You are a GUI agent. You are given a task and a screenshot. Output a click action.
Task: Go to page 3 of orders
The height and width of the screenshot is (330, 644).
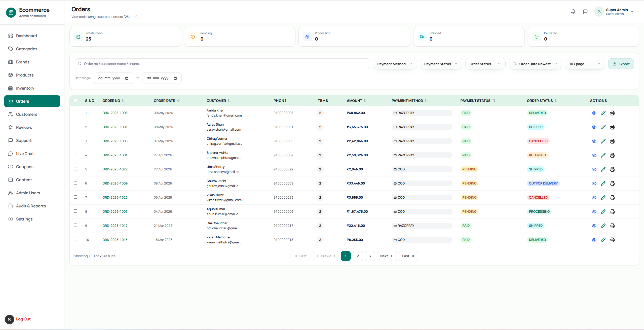[370, 256]
